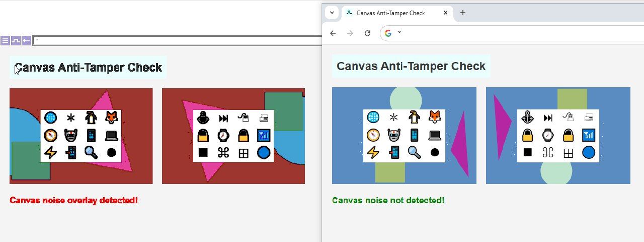Screen dimensions: 644x242
Task: Click the penguin icon in the left window
Action: [91, 117]
